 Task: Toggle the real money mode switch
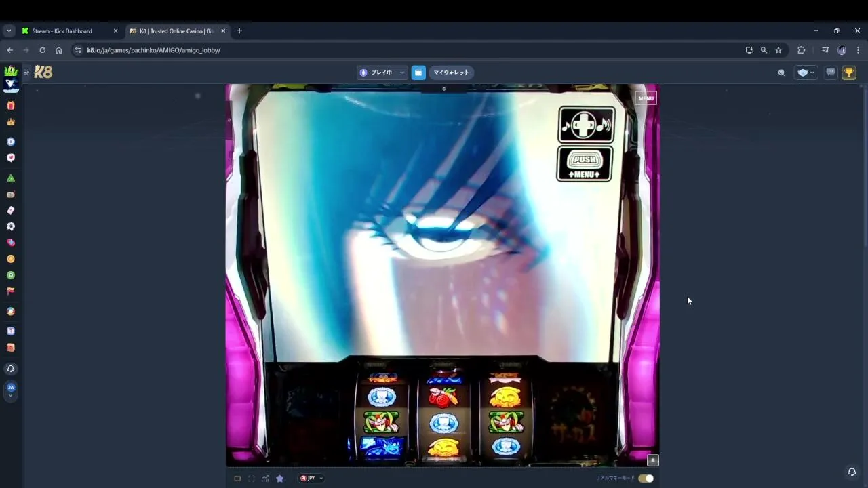coord(646,479)
